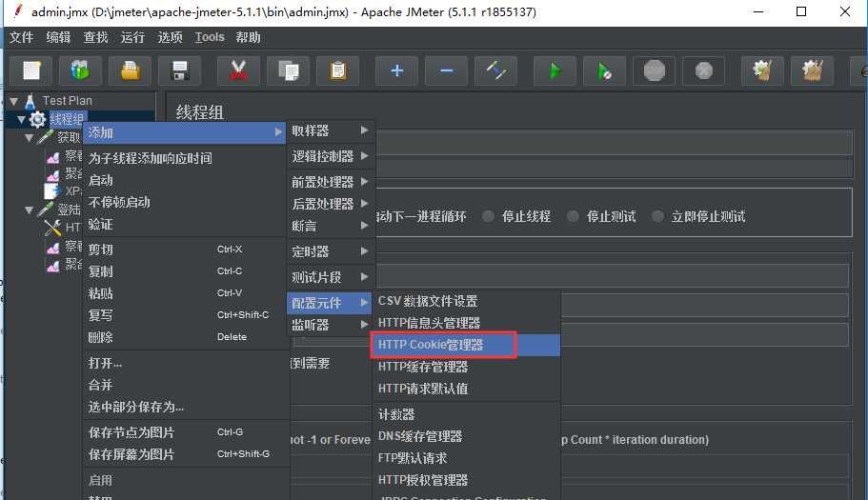The image size is (868, 500).
Task: Choose FTP默认请求 menu entry
Action: pyautogui.click(x=465, y=458)
